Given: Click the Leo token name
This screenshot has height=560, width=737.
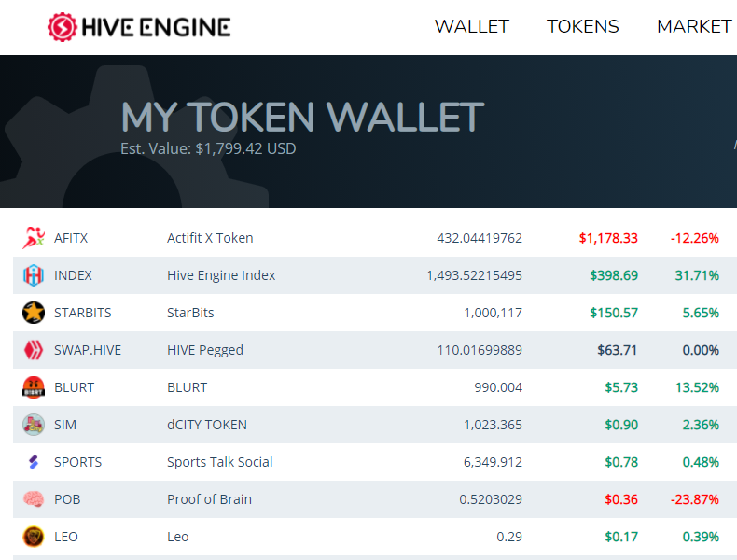Looking at the screenshot, I should click(177, 537).
